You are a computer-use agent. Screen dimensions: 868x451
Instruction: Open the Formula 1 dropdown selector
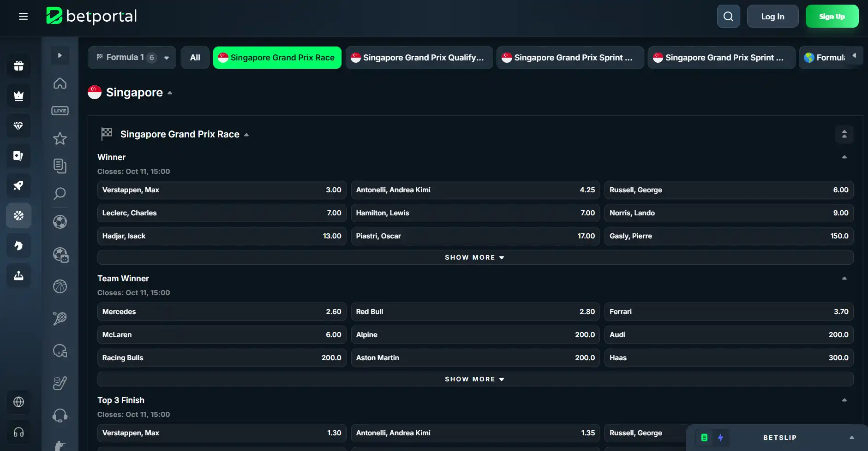point(132,58)
